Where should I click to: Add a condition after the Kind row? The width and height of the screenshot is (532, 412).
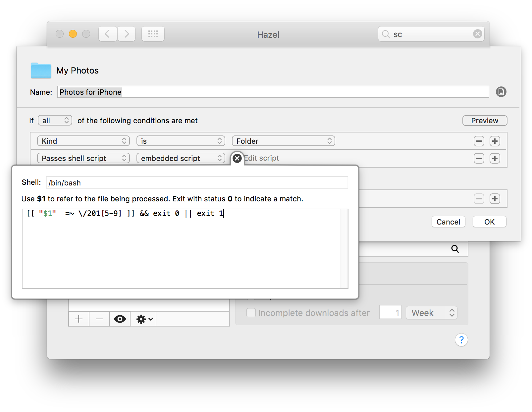(x=495, y=141)
